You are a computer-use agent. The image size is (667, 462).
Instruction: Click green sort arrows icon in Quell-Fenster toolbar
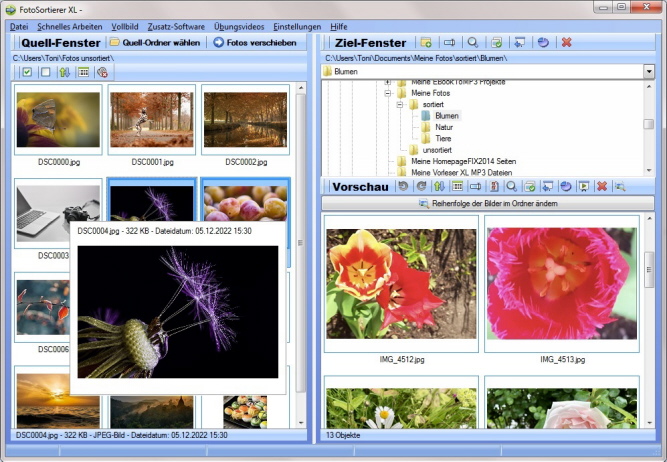tap(64, 72)
